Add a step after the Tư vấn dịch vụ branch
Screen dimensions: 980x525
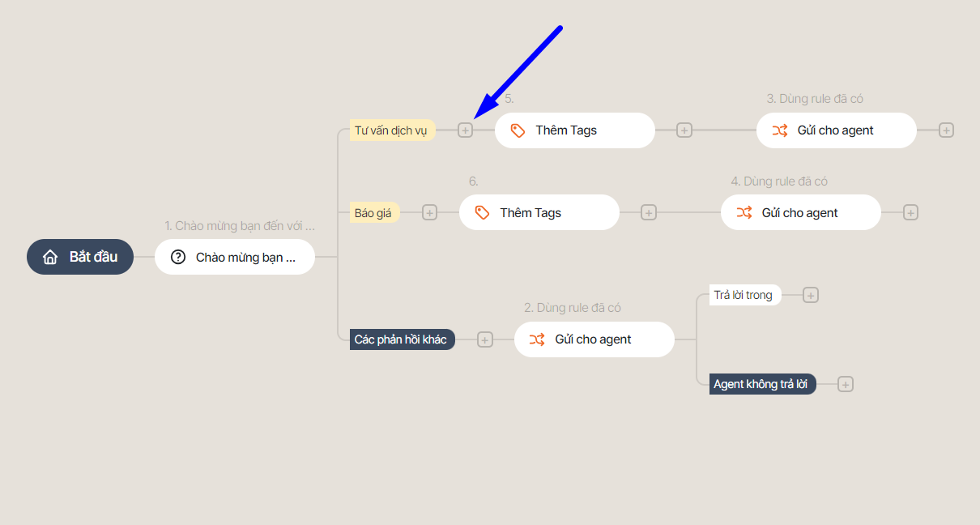tap(465, 130)
